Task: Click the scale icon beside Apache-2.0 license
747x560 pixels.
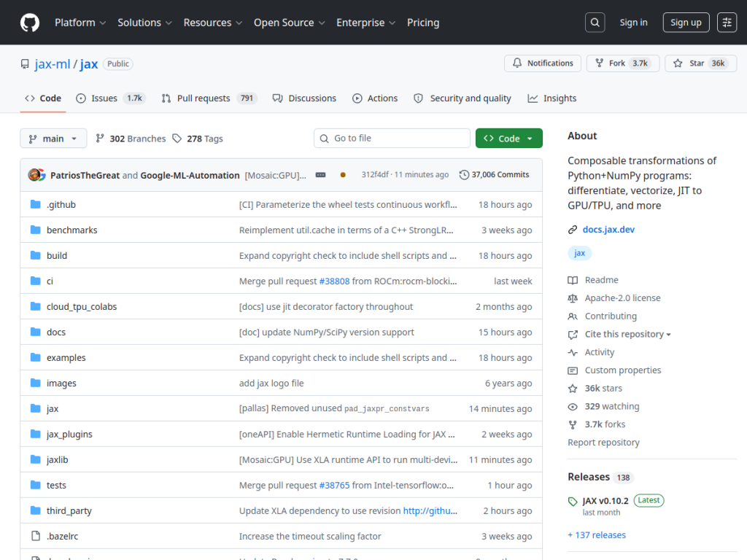Action: click(x=573, y=298)
